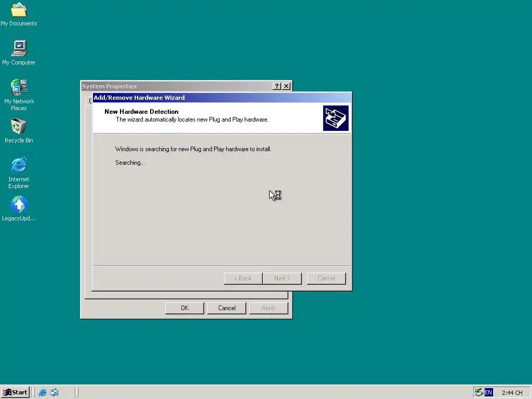The image size is (532, 399).
Task: Open My Network Places icon
Action: (19, 95)
